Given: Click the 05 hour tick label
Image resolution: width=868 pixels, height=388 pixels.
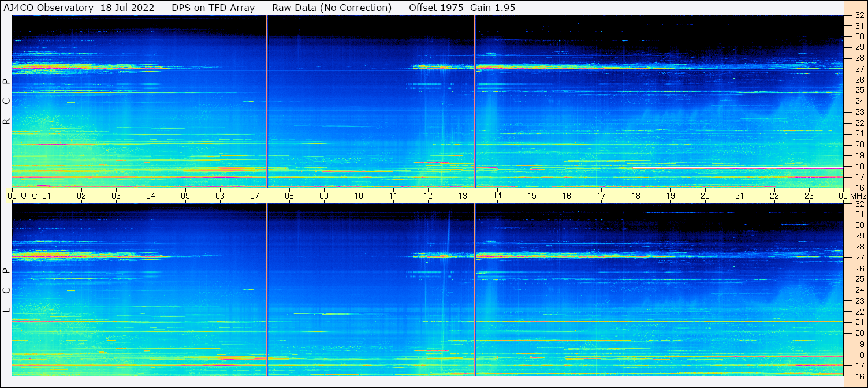Looking at the screenshot, I should [185, 196].
